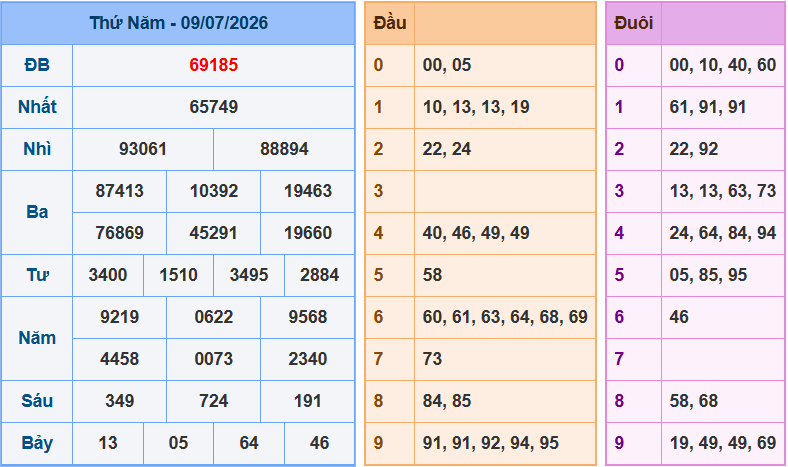Image resolution: width=788 pixels, height=467 pixels.
Task: Select second prize number 93061
Action: coord(143,149)
